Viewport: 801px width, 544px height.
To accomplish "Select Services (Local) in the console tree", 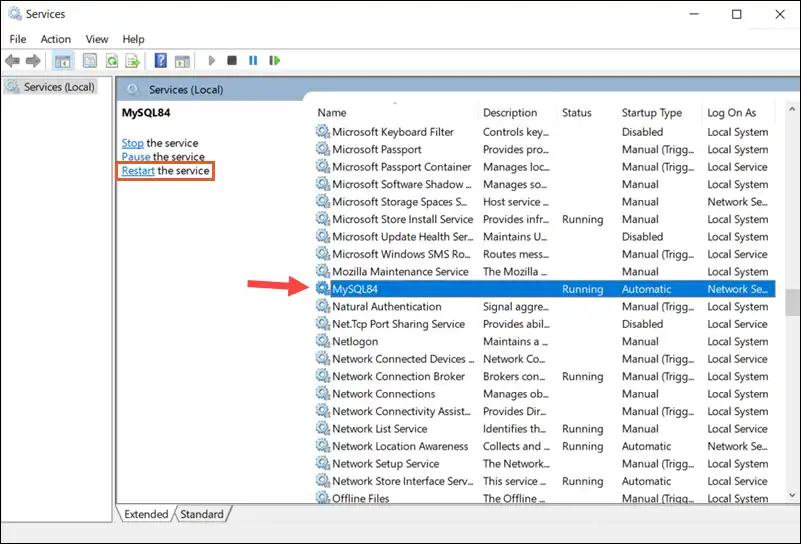I will pos(51,87).
